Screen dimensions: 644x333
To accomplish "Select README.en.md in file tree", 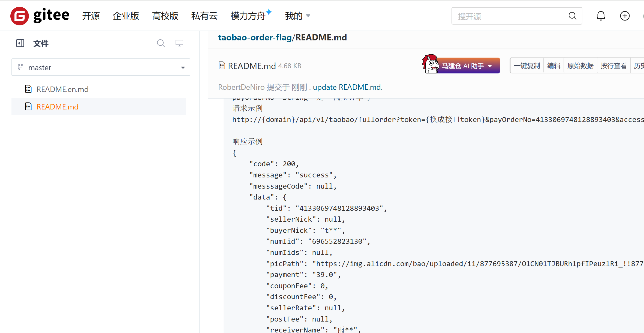I will click(x=62, y=89).
